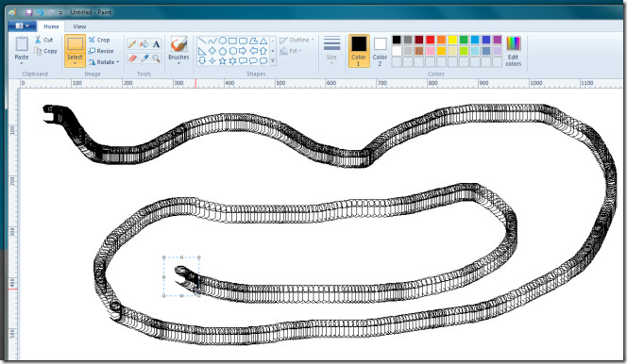
Task: Click the Resize button
Action: tap(101, 51)
